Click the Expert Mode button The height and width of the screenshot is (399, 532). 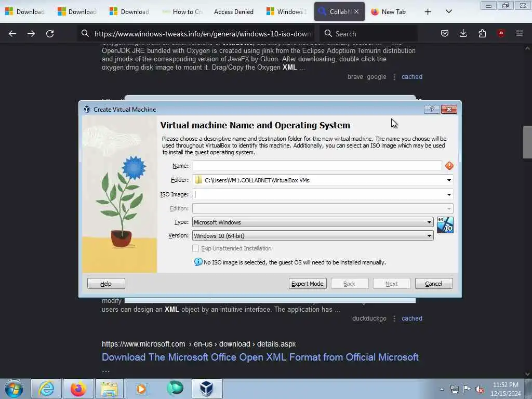pyautogui.click(x=308, y=283)
